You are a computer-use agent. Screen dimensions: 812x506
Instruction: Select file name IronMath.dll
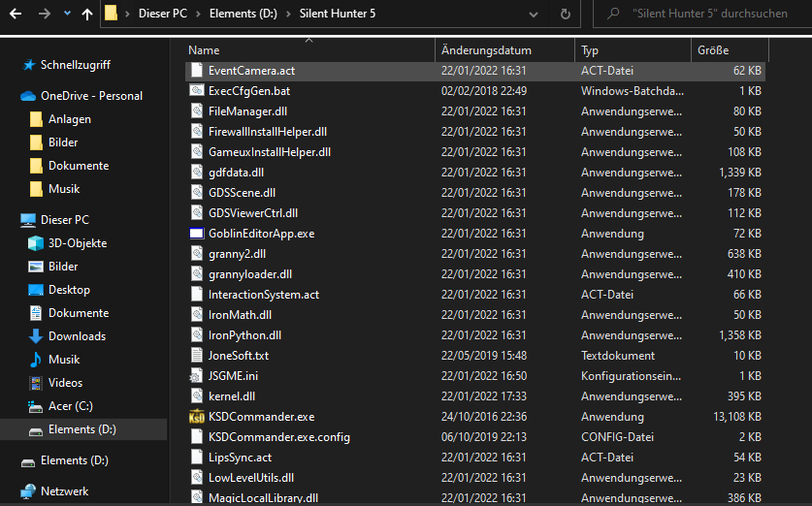point(240,315)
